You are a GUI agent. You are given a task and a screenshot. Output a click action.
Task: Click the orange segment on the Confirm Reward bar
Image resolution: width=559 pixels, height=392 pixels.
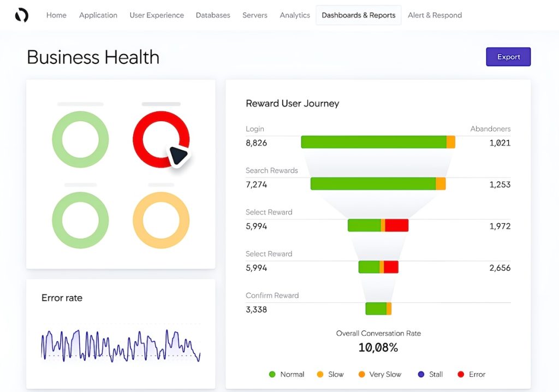point(390,308)
